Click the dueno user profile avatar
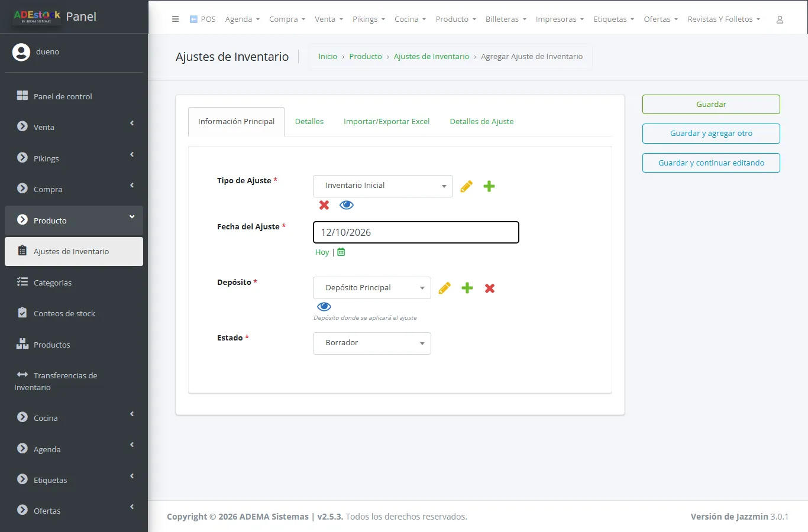The image size is (808, 532). point(21,52)
